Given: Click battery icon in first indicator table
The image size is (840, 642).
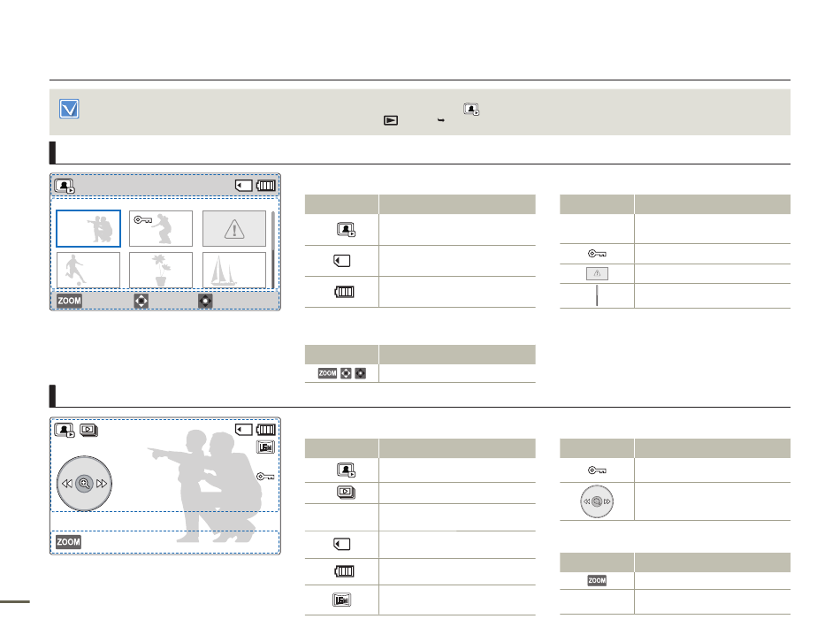Looking at the screenshot, I should pyautogui.click(x=344, y=292).
